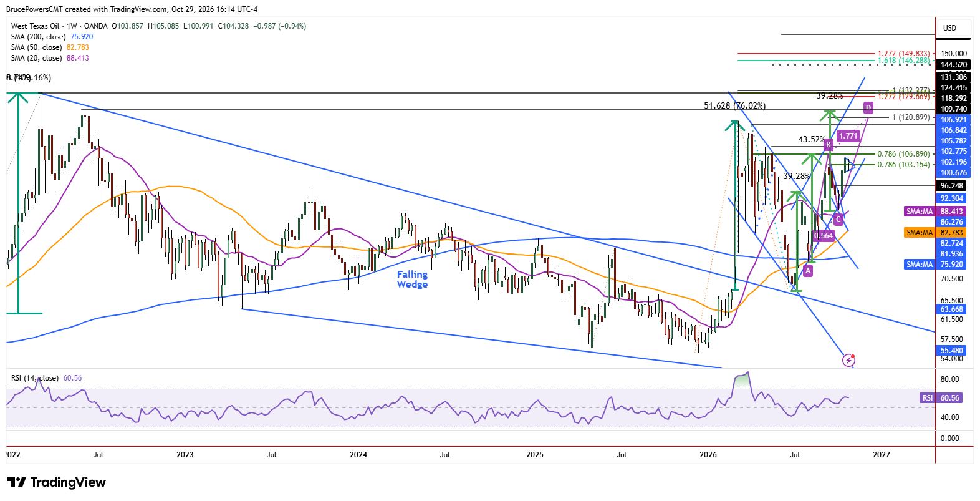Click the 80.00 RSI scale label

(950, 379)
